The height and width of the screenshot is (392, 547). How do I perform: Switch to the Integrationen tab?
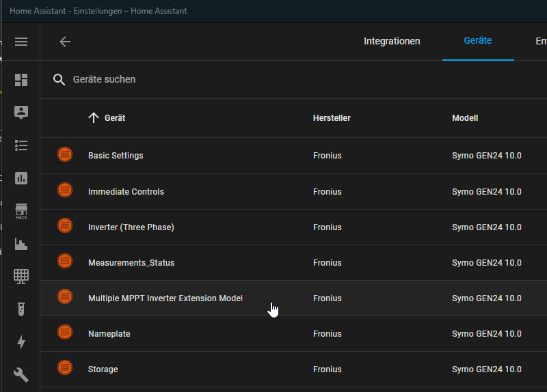click(392, 42)
